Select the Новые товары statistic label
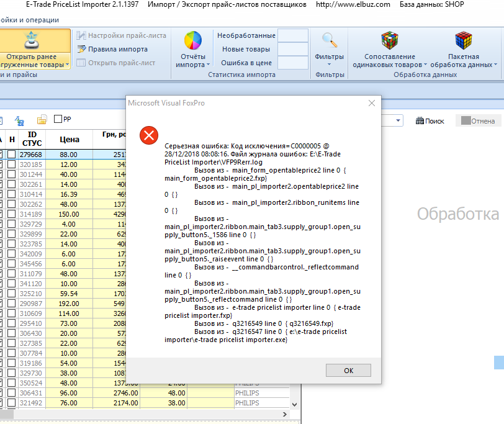 pyautogui.click(x=246, y=49)
